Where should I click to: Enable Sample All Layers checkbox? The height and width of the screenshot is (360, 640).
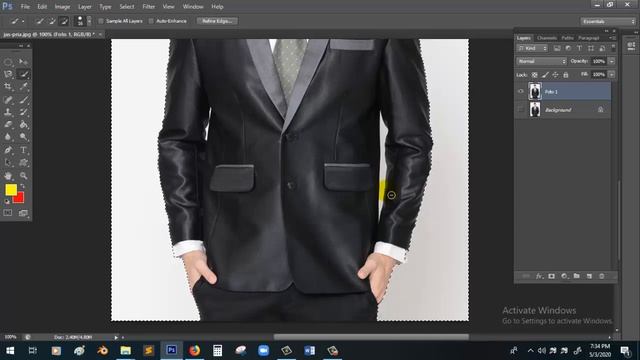(101, 21)
